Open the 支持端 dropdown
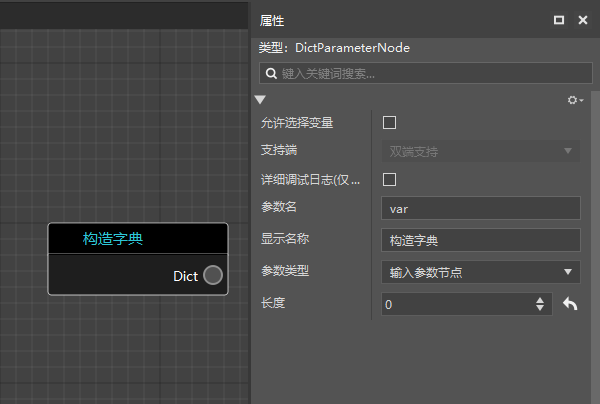The height and width of the screenshot is (404, 600). (481, 151)
